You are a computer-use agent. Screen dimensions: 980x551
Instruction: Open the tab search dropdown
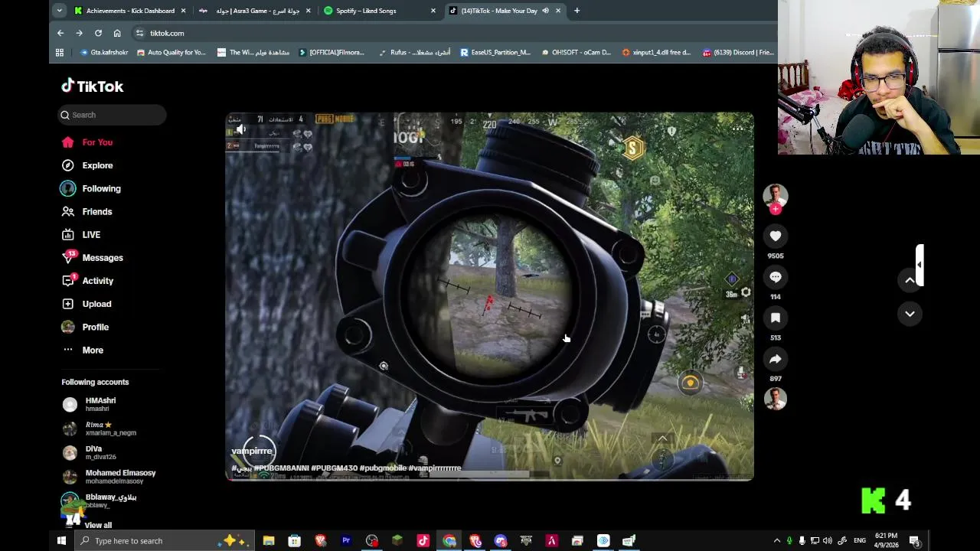[59, 11]
